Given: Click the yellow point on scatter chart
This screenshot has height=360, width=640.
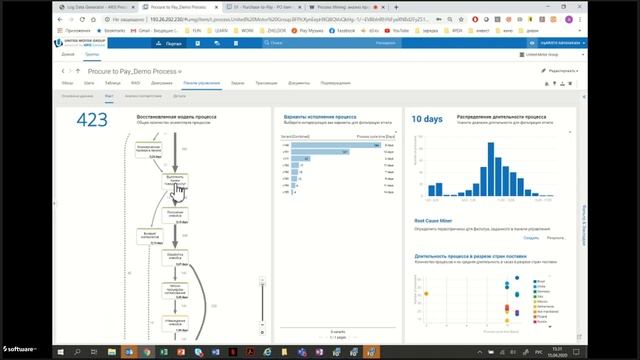Looking at the screenshot, I should point(426,293).
